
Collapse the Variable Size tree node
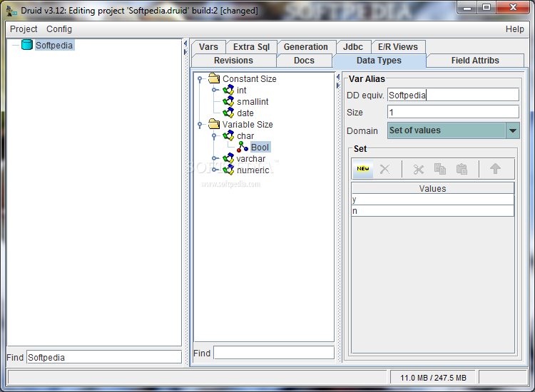200,125
